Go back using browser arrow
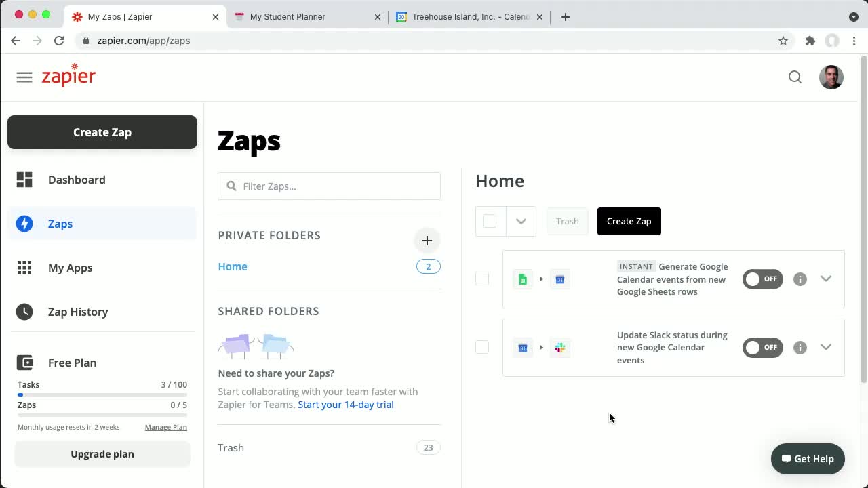The image size is (868, 488). point(16,41)
